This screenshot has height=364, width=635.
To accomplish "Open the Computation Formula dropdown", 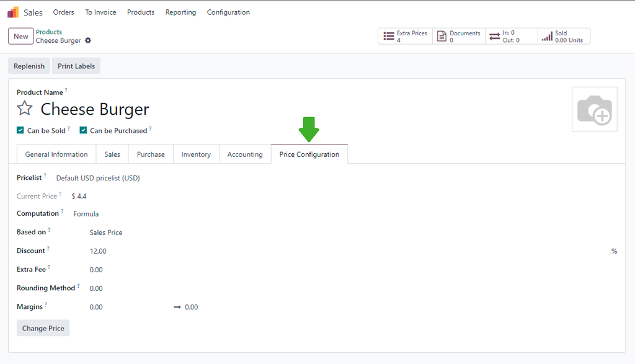I will 86,214.
